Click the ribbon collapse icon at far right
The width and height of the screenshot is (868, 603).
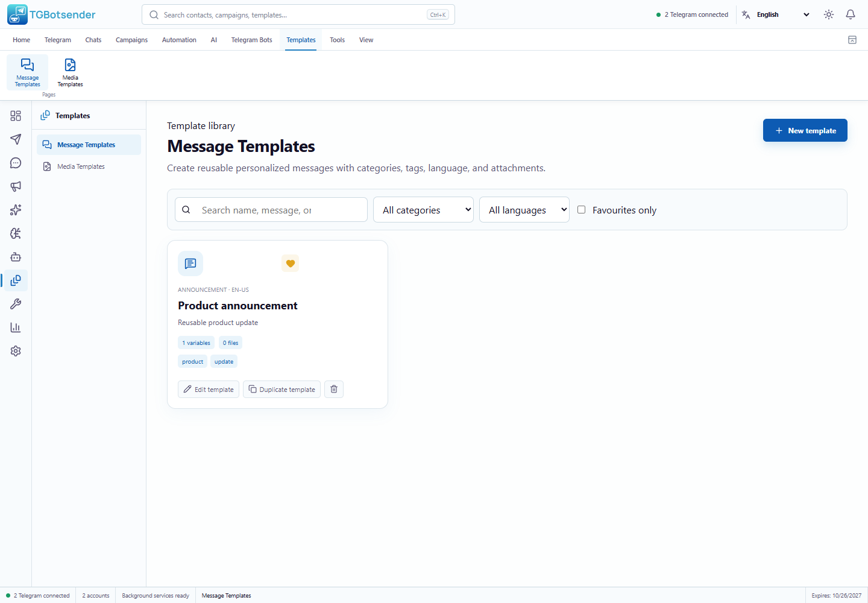[x=852, y=40]
